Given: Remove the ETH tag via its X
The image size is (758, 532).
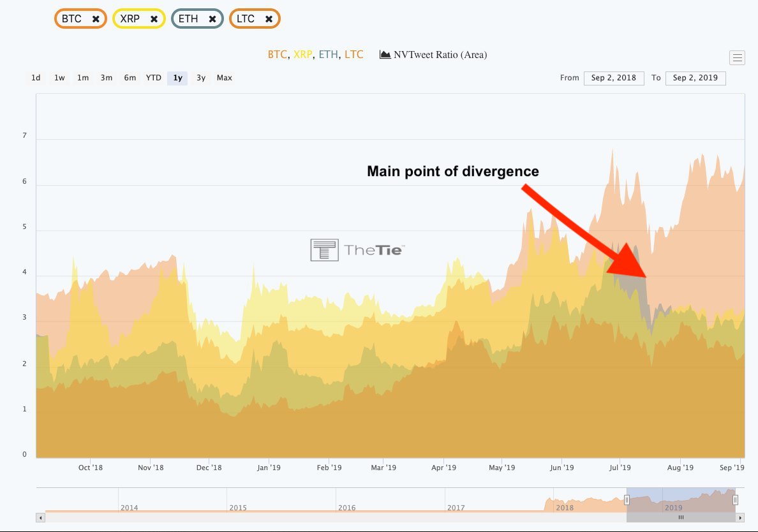Looking at the screenshot, I should 212,19.
